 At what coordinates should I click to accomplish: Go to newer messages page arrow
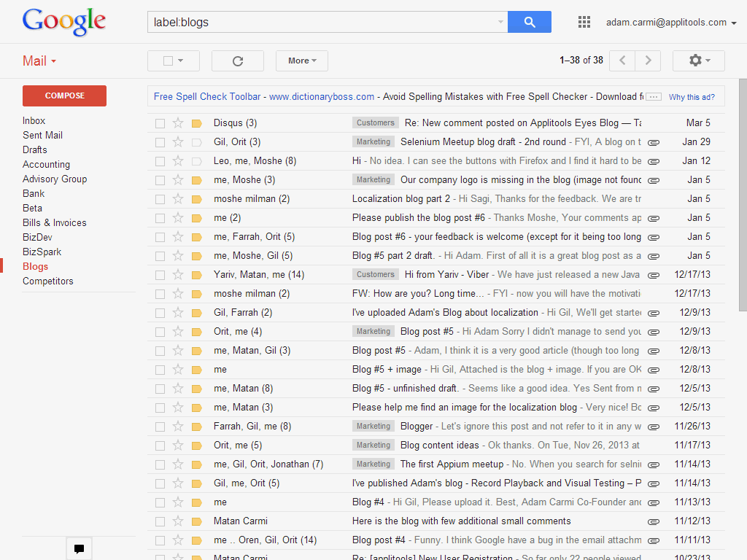[x=622, y=61]
